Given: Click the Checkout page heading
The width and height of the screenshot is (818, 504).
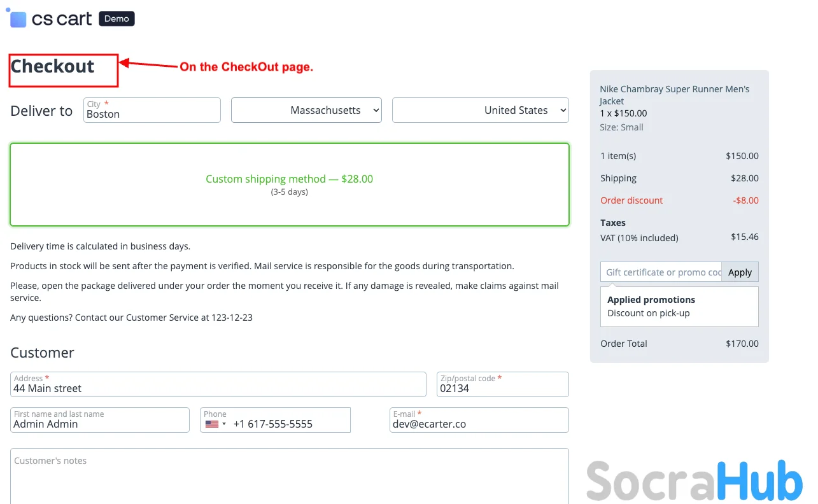Looking at the screenshot, I should point(53,66).
